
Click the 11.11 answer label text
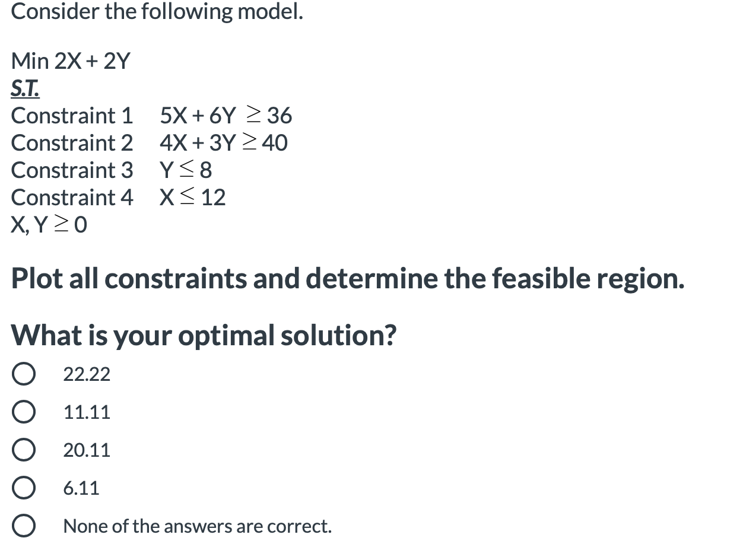(86, 412)
